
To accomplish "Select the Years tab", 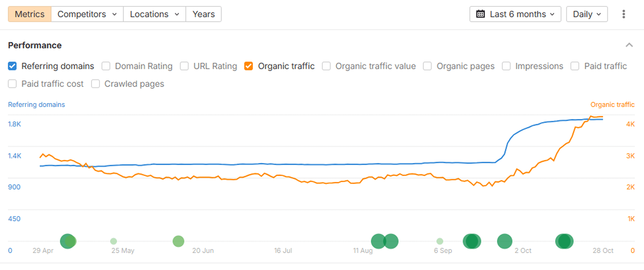I will [203, 14].
